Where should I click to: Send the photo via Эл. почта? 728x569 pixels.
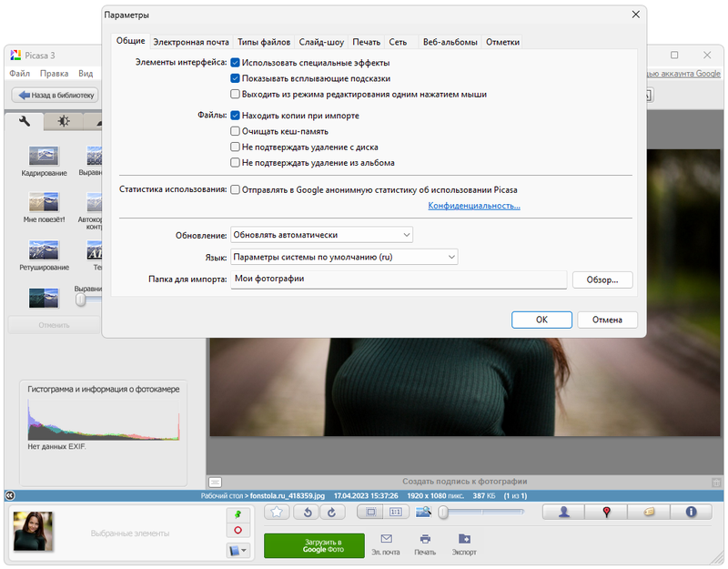tap(386, 544)
